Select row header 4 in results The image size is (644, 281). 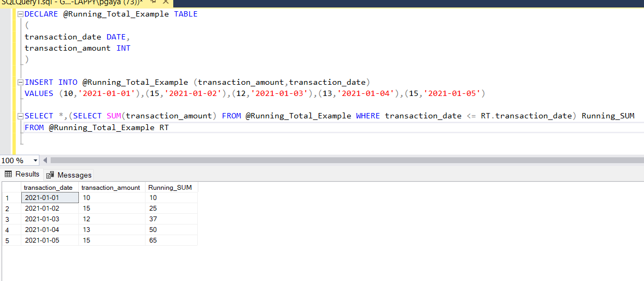coord(11,230)
